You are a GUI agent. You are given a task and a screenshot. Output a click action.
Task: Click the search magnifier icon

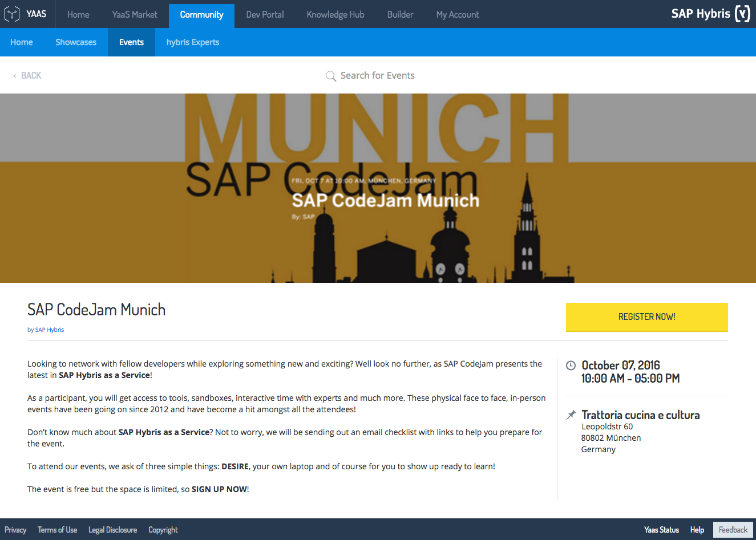tap(331, 76)
